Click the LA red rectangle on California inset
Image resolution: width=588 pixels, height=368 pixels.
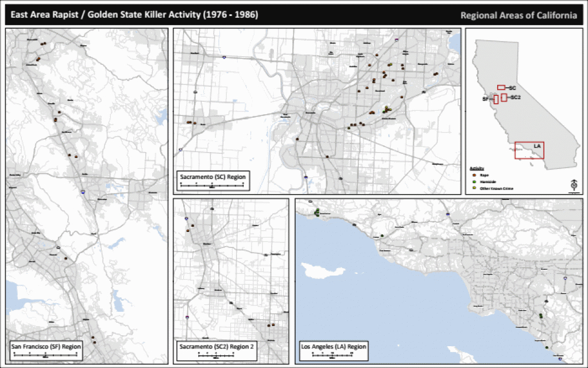click(529, 150)
